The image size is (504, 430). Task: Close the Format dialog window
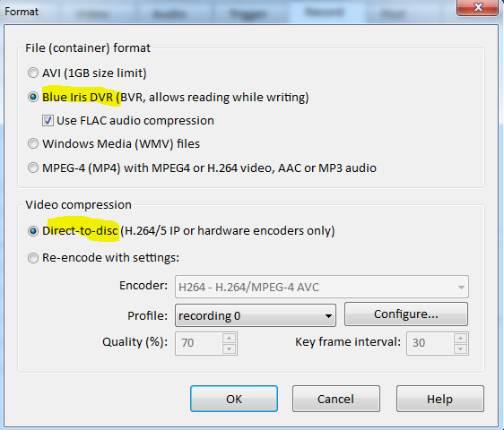(478, 7)
